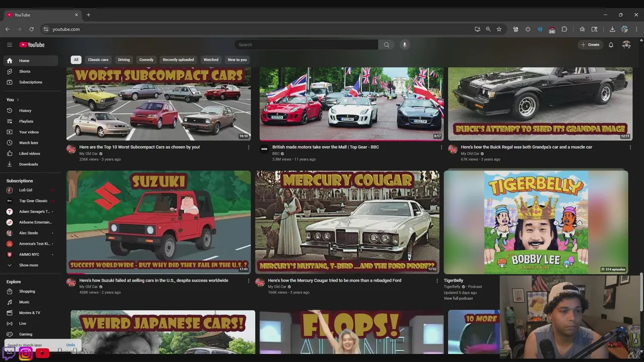Open Shopping under Explore

[31, 291]
